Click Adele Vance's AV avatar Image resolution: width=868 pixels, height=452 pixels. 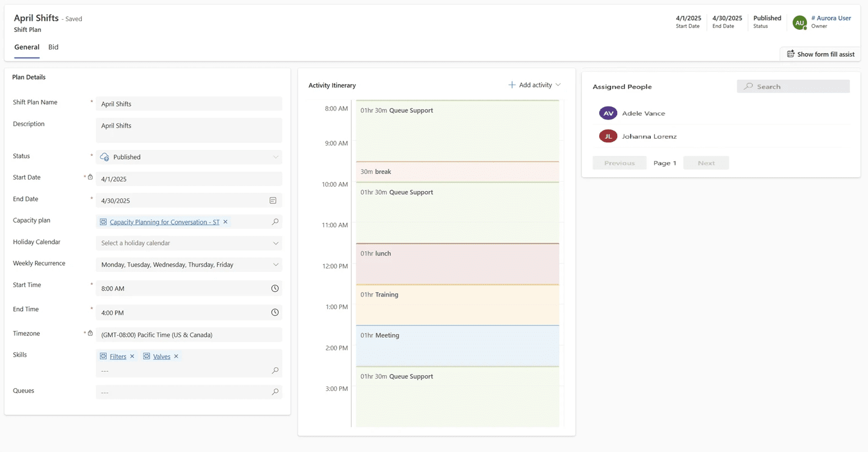pos(608,113)
